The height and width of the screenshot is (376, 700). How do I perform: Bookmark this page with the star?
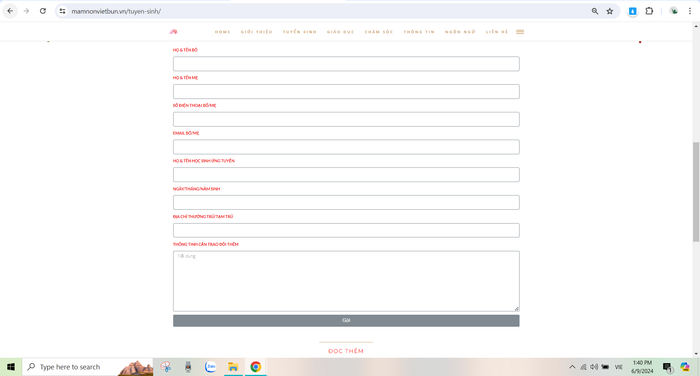tap(610, 11)
